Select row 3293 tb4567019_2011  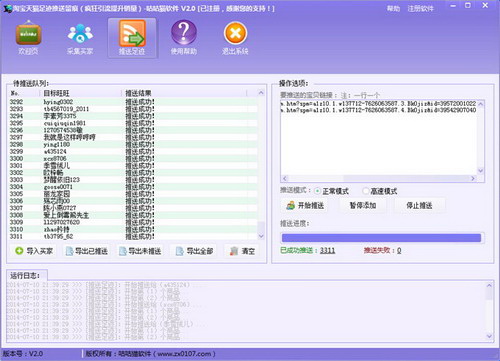tap(133, 109)
